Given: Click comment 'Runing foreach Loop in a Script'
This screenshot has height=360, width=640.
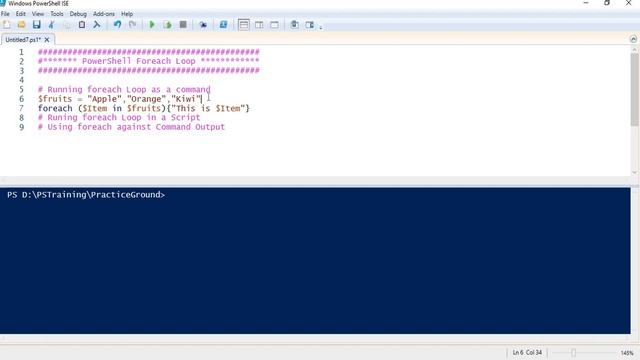Looking at the screenshot, I should 119,118.
